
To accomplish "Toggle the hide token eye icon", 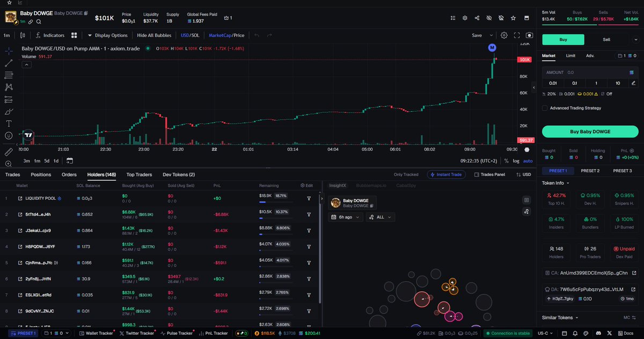I will click(489, 18).
